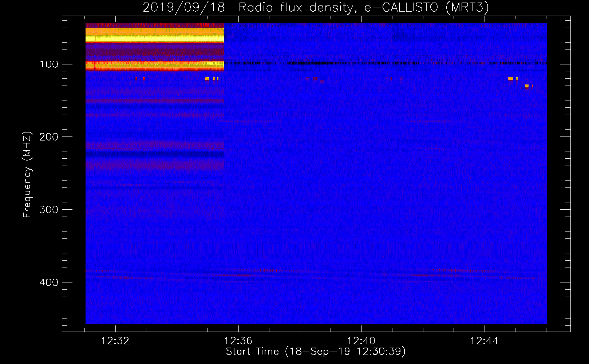Screen dimensions: 589x364
Task: Click the '12:44' time tick label
Action: click(x=485, y=341)
